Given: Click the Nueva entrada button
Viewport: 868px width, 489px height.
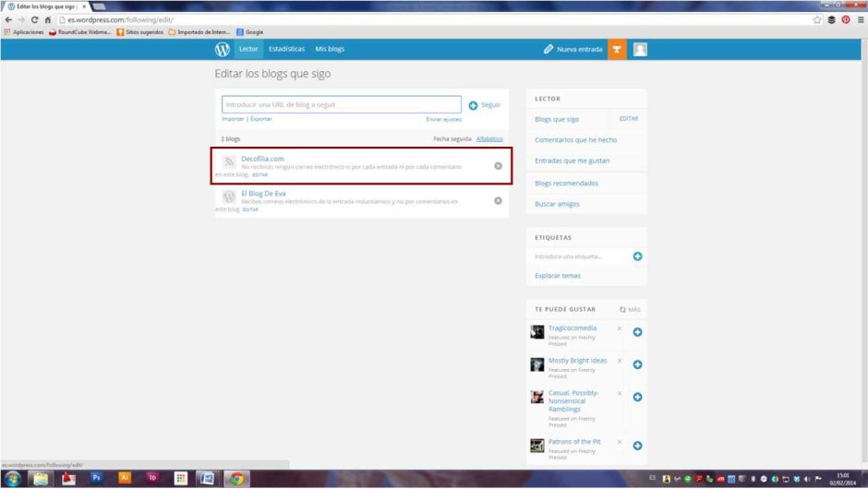Looking at the screenshot, I should pyautogui.click(x=573, y=49).
